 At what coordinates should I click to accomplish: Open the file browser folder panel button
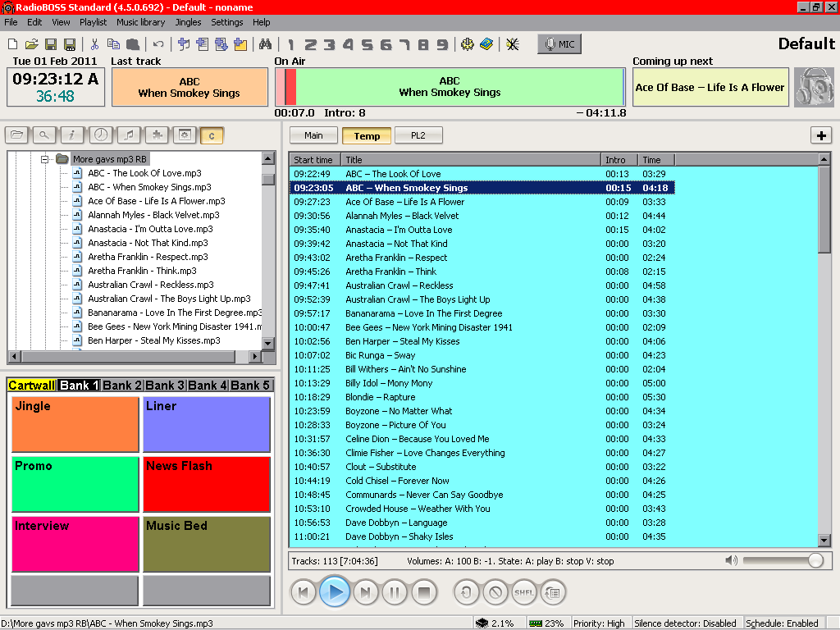[16, 135]
